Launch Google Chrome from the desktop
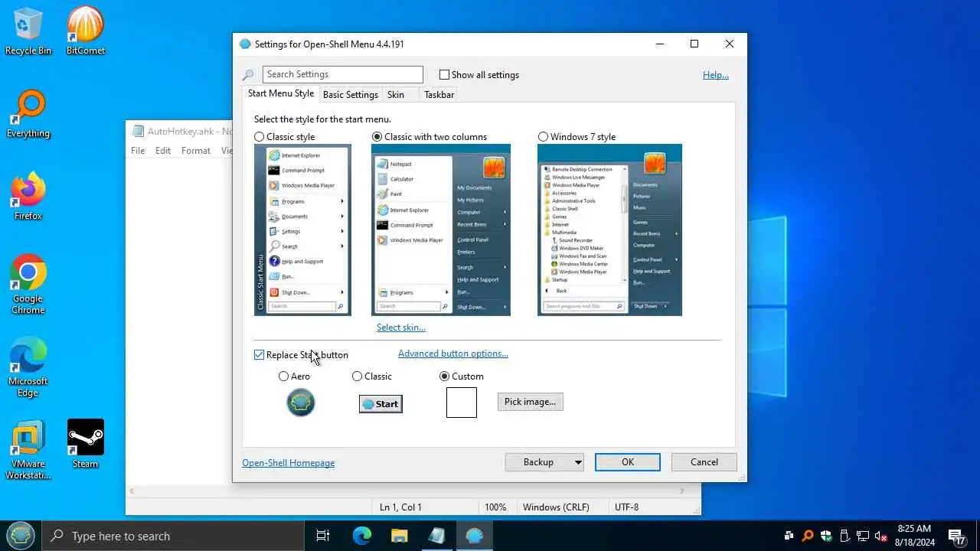The image size is (980, 551). click(28, 284)
